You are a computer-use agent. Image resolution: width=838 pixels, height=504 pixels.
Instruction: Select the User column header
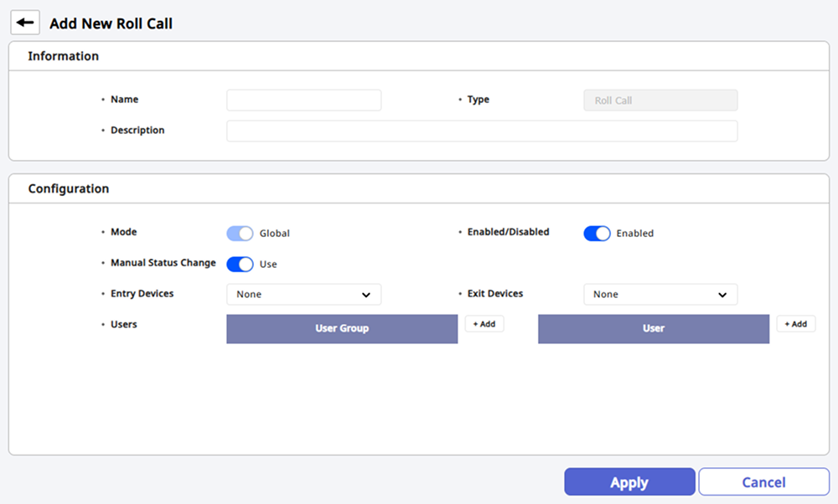point(653,329)
